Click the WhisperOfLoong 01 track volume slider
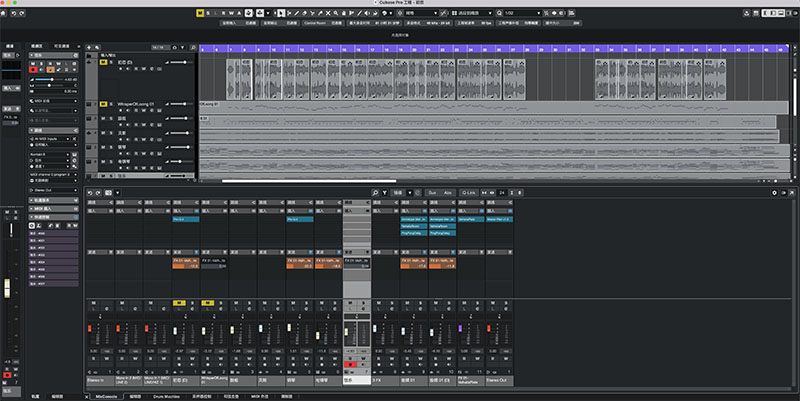Image resolution: width=800 pixels, height=401 pixels. [180, 104]
